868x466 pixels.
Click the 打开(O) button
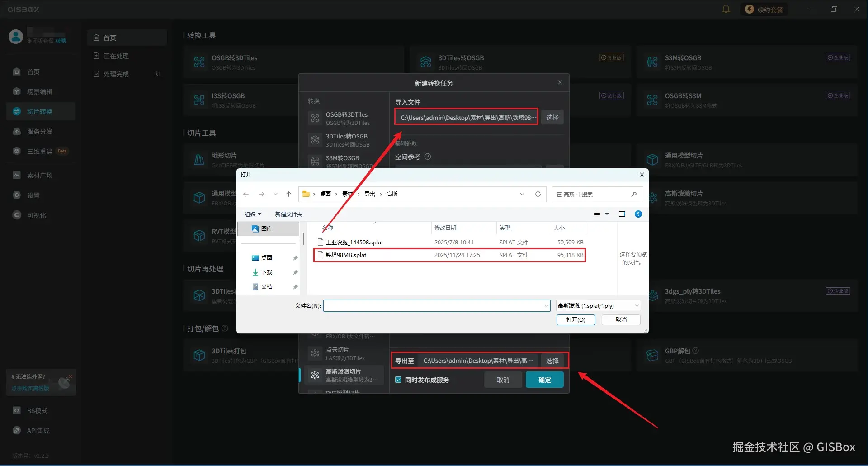576,319
